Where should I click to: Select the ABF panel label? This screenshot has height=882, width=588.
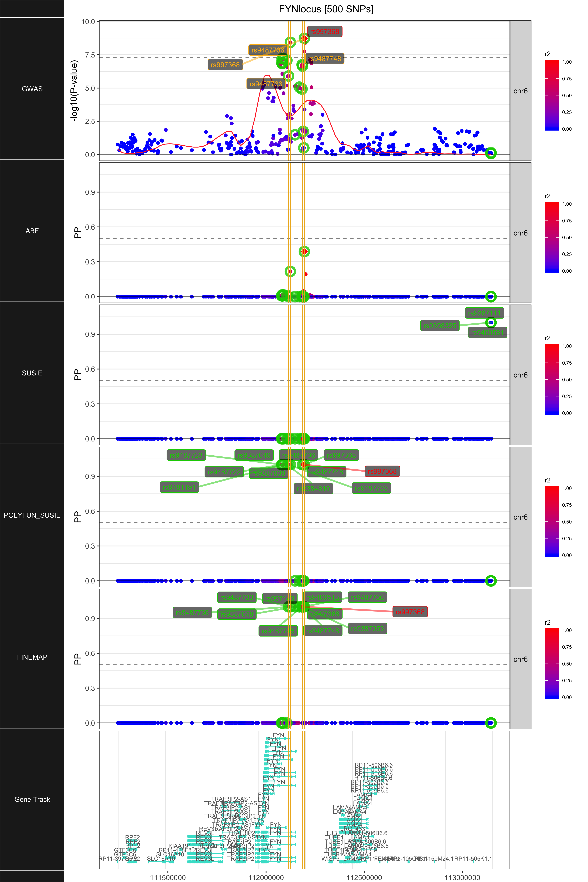32,231
